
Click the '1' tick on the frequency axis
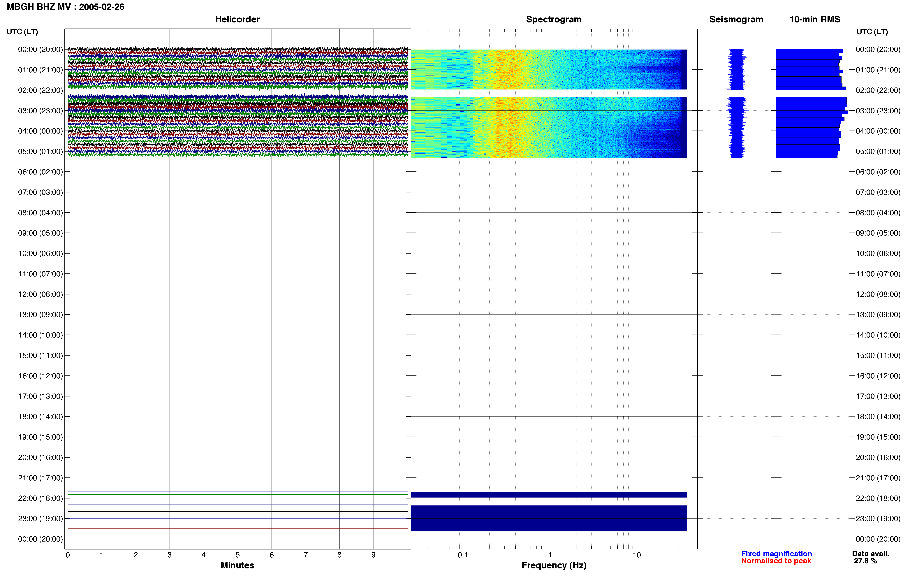[x=550, y=555]
